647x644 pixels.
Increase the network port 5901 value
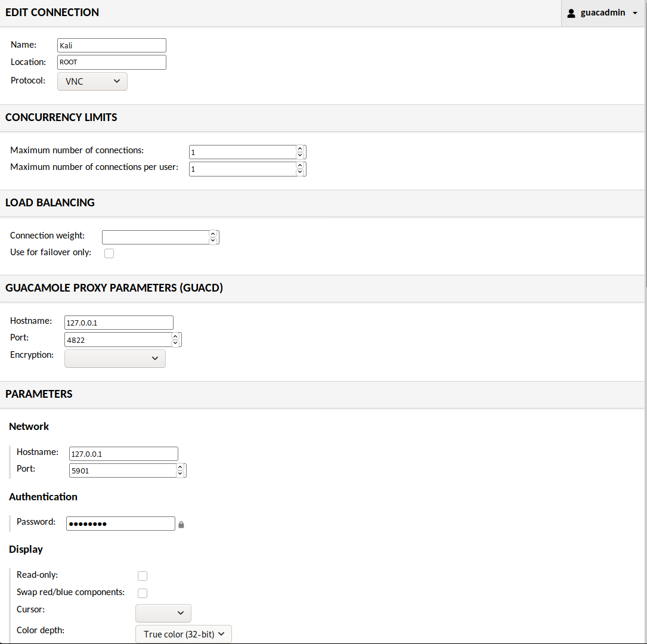coord(180,467)
